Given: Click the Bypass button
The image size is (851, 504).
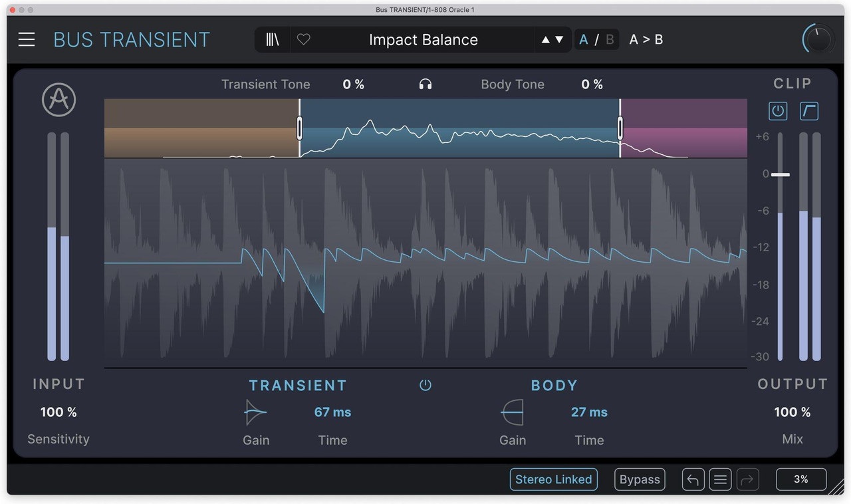Looking at the screenshot, I should pyautogui.click(x=640, y=479).
